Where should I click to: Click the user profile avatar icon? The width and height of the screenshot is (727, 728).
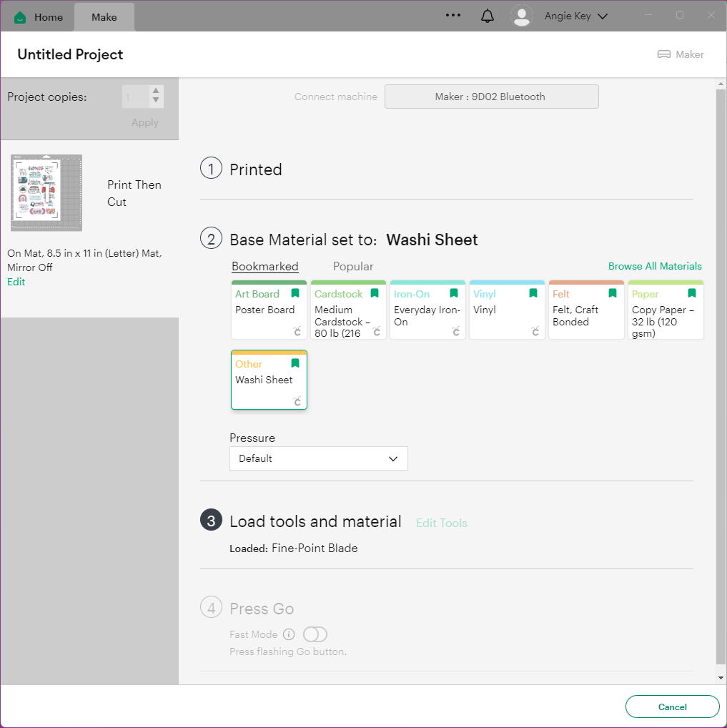pyautogui.click(x=522, y=16)
